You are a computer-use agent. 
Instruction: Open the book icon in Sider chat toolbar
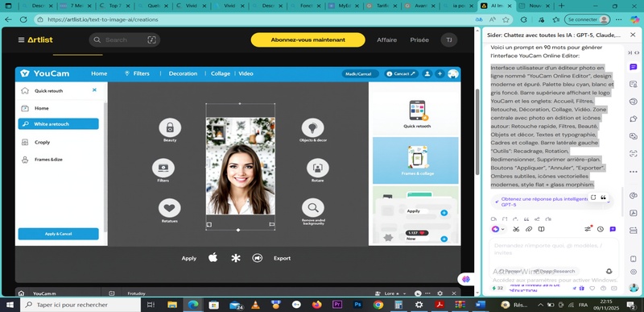tap(541, 229)
